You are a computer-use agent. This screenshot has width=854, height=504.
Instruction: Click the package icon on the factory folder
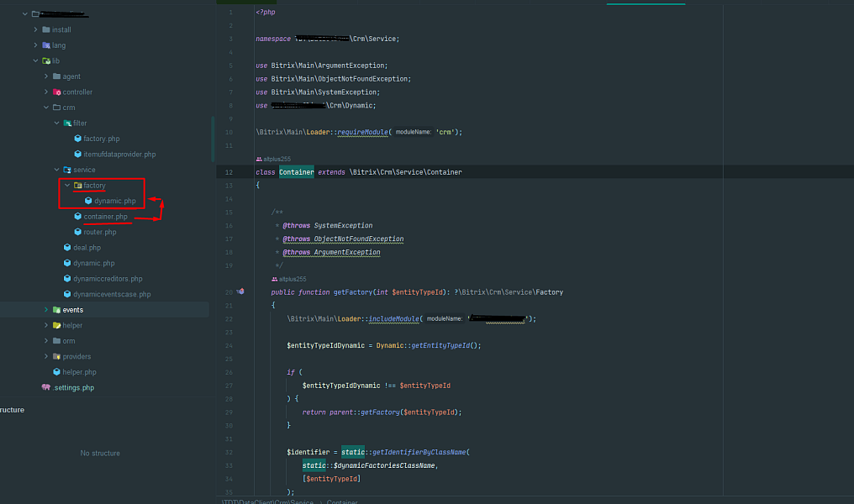tap(76, 185)
